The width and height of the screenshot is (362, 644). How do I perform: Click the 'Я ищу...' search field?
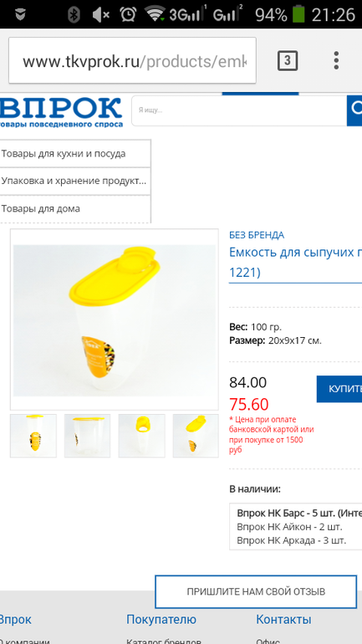click(x=239, y=110)
